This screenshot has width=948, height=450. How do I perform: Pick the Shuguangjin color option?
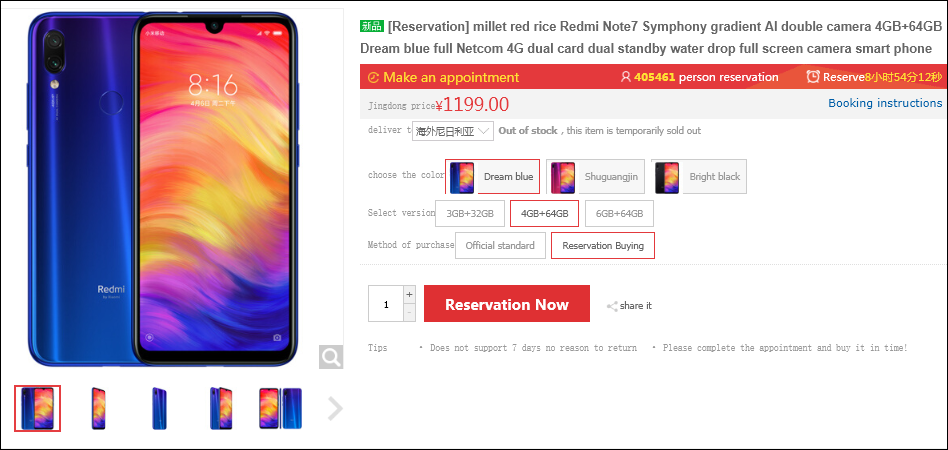(x=596, y=177)
